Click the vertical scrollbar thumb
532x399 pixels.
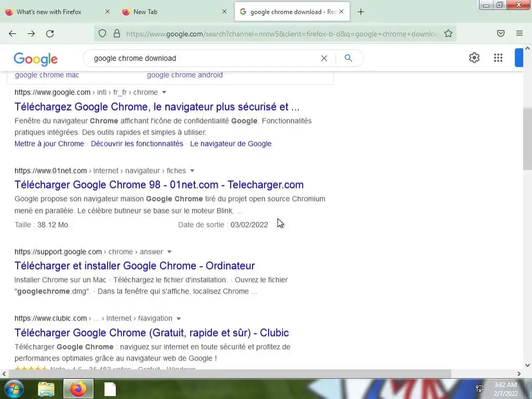tap(527, 139)
